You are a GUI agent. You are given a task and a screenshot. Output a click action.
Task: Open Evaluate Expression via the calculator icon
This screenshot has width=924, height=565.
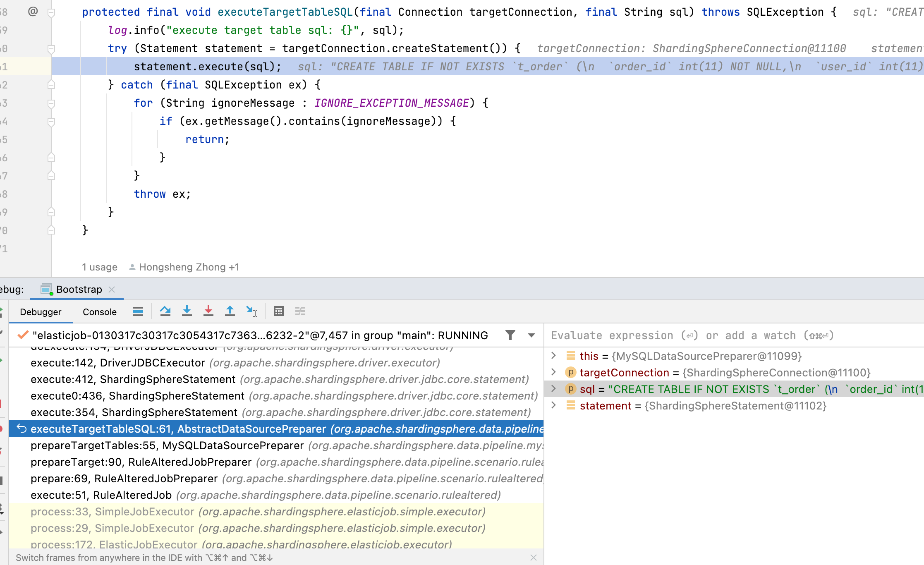[279, 311]
